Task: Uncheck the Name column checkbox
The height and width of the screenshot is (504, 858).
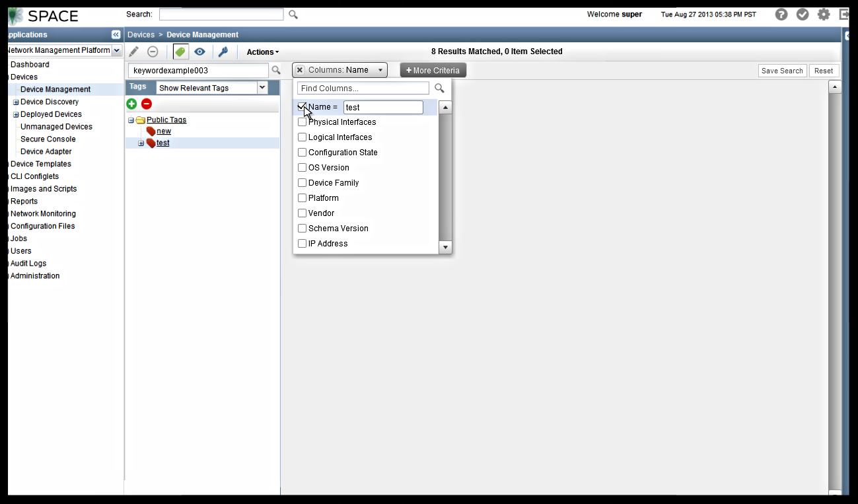Action: pyautogui.click(x=302, y=106)
